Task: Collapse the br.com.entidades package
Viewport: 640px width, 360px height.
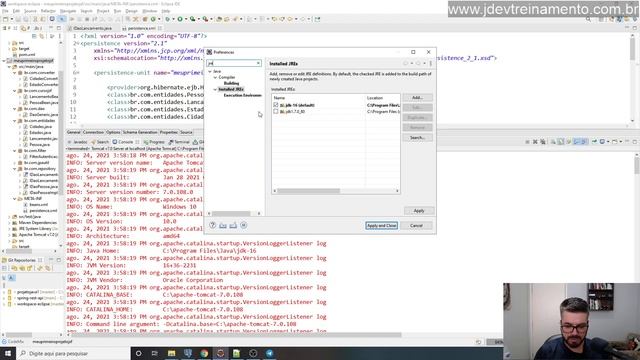Action: tap(15, 121)
